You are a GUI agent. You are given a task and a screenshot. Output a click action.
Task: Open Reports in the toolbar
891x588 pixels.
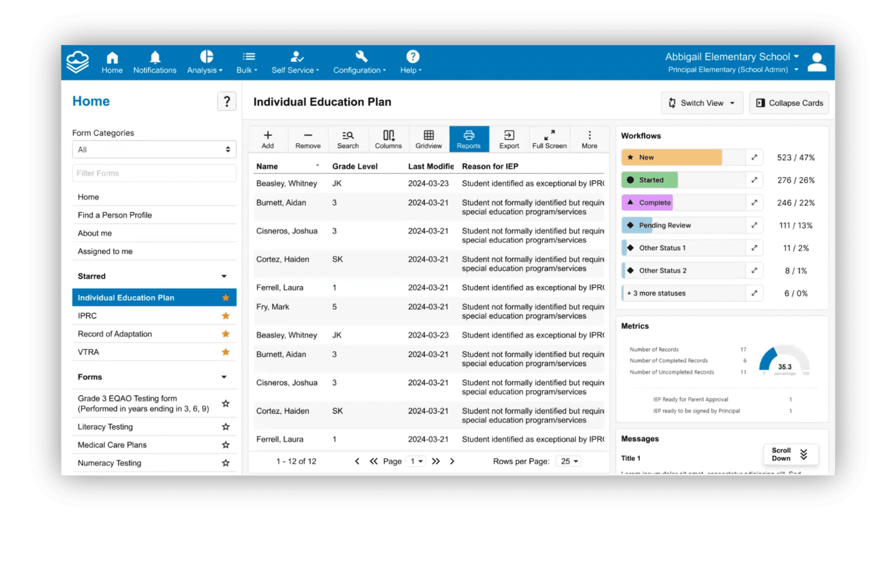click(x=469, y=139)
